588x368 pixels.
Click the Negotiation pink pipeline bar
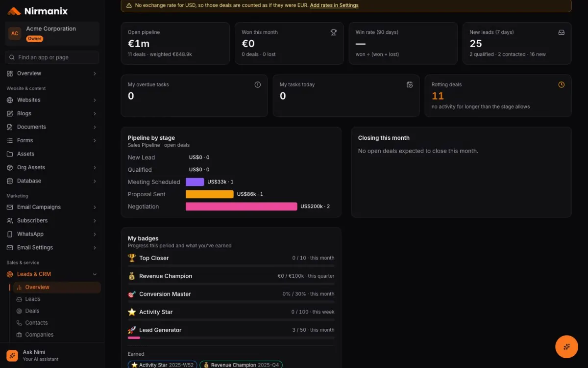[242, 207]
